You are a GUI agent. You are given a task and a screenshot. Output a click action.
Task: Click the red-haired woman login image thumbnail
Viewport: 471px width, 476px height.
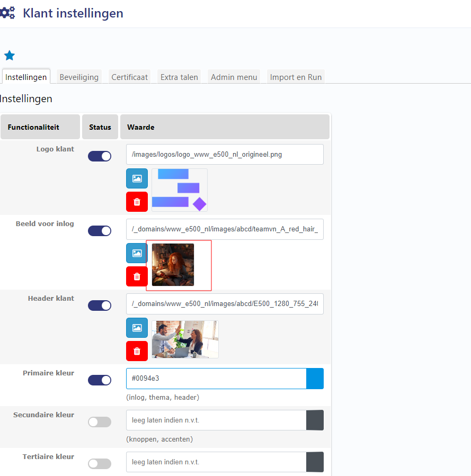point(173,265)
